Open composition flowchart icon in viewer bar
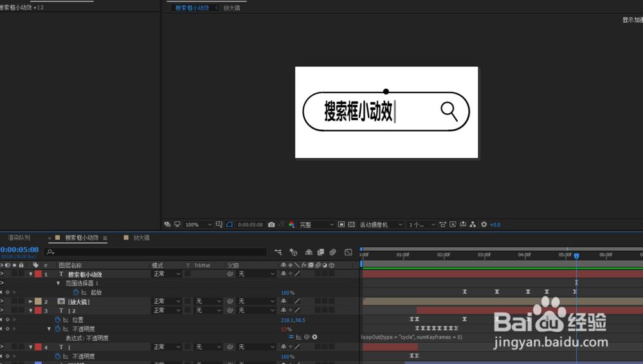 pyautogui.click(x=473, y=224)
